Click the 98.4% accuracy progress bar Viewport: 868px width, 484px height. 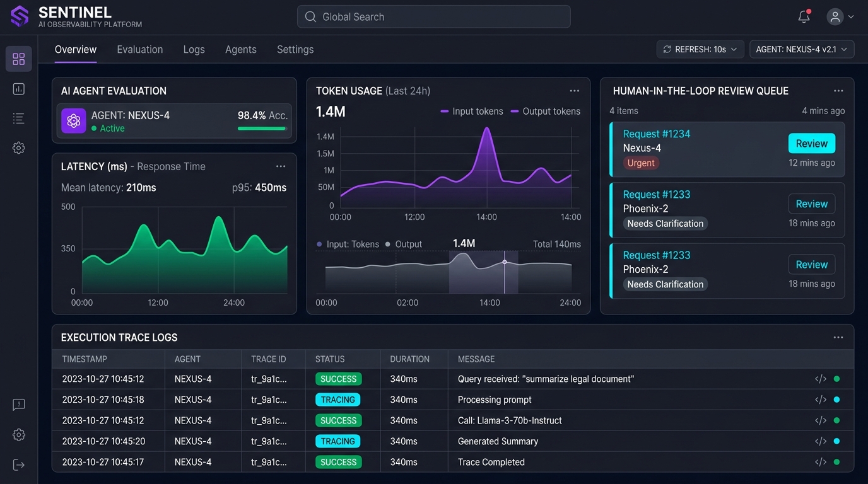click(262, 129)
